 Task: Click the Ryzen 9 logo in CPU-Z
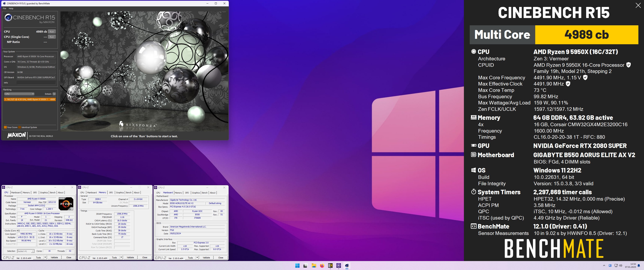pyautogui.click(x=66, y=204)
